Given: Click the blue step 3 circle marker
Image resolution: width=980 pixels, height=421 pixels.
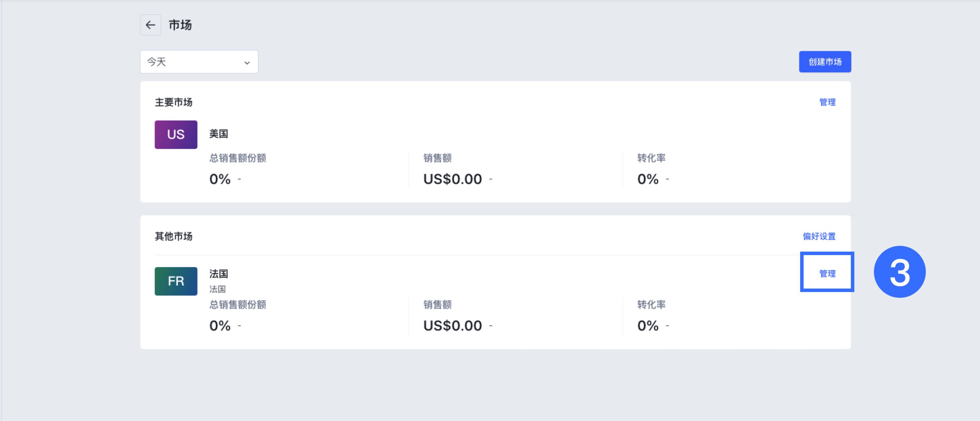Looking at the screenshot, I should coord(899,272).
